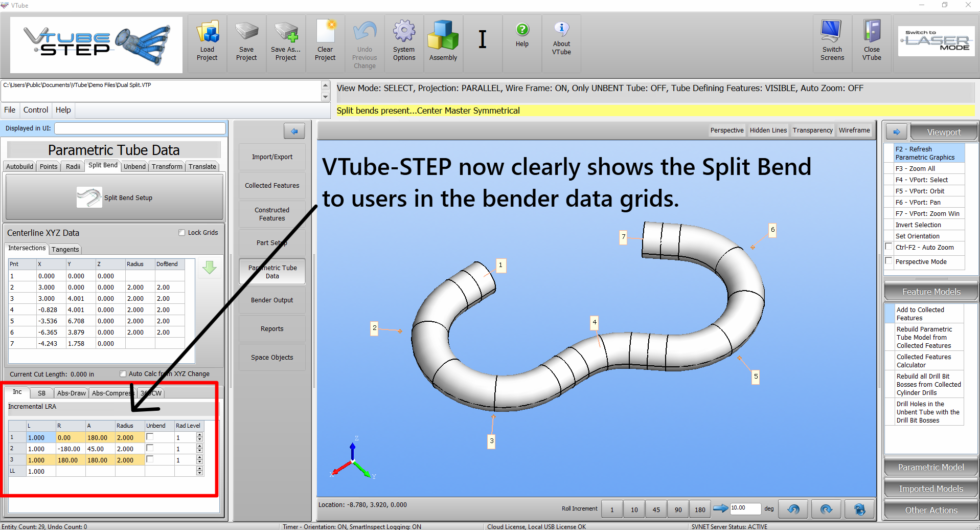980x530 pixels.
Task: Click file path scroll up arrow
Action: 325,85
